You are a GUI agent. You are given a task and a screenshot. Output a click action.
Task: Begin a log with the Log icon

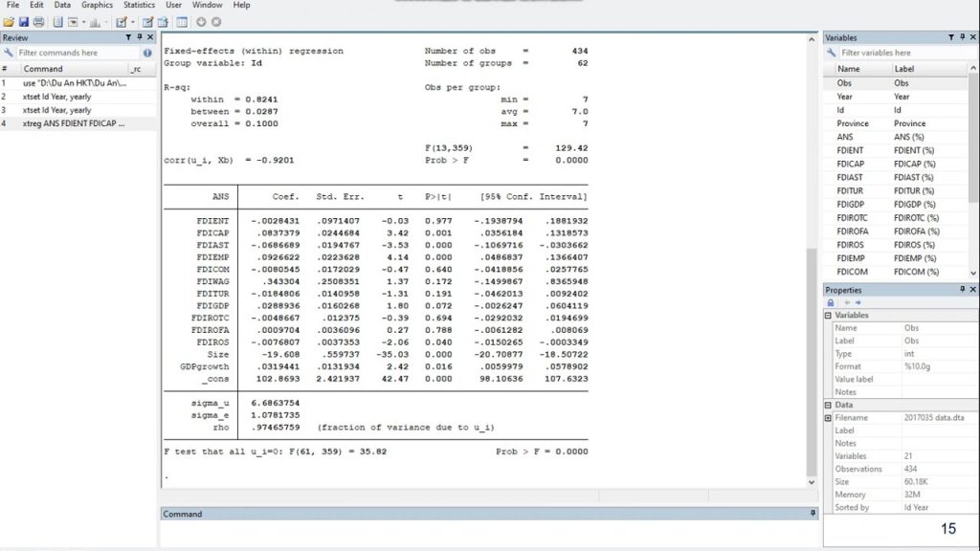[x=57, y=21]
